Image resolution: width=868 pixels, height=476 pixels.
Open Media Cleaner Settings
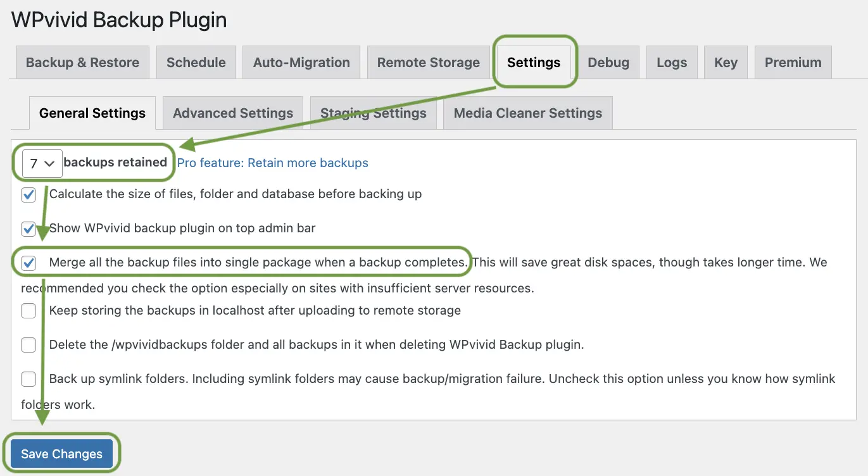(x=527, y=113)
